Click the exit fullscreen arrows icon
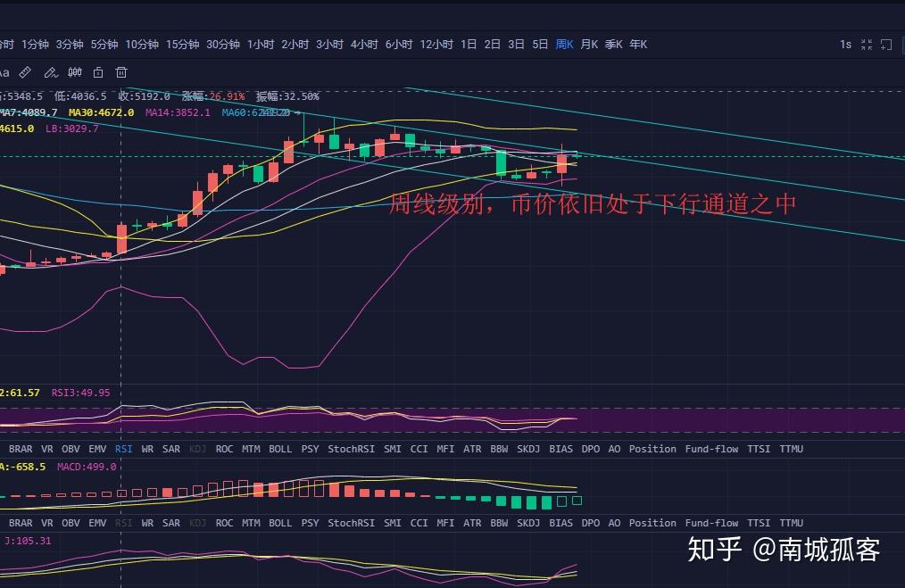This screenshot has width=905, height=588. pyautogui.click(x=867, y=45)
